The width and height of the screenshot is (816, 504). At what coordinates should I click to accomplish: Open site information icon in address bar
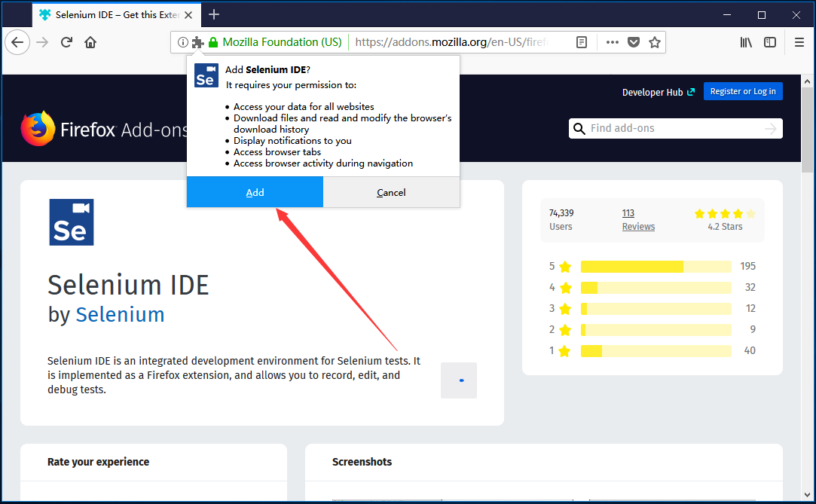tap(182, 42)
